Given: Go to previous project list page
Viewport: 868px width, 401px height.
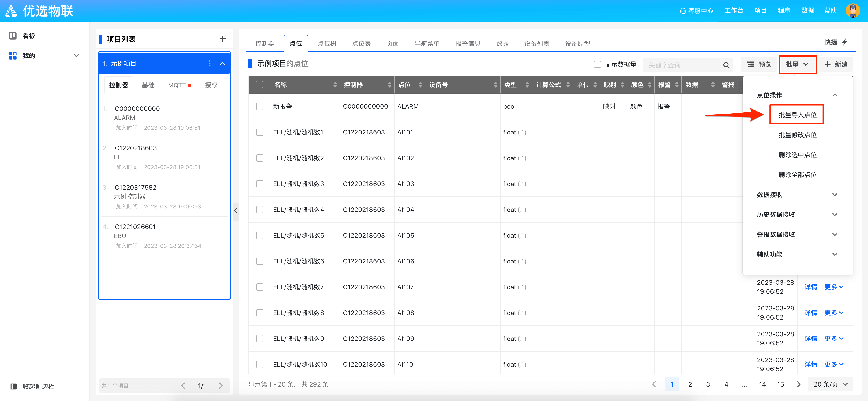Looking at the screenshot, I should [183, 386].
